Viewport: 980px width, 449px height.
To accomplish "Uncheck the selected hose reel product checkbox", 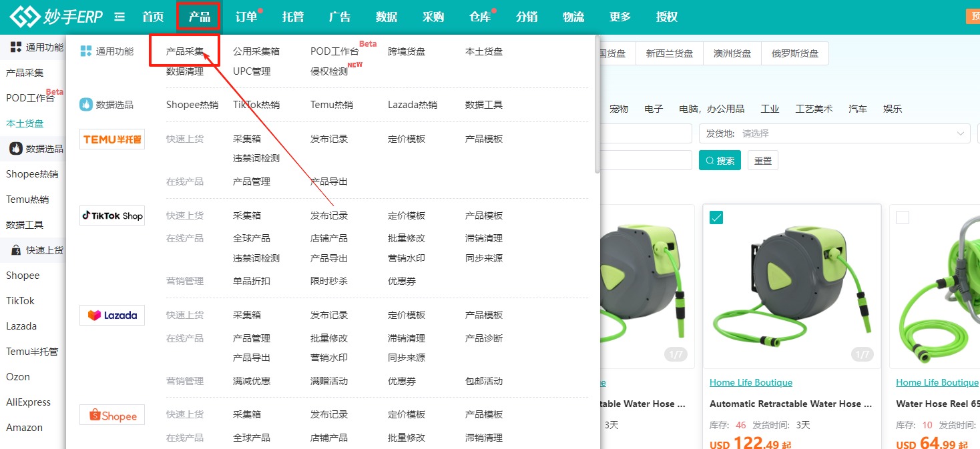I will pyautogui.click(x=716, y=217).
